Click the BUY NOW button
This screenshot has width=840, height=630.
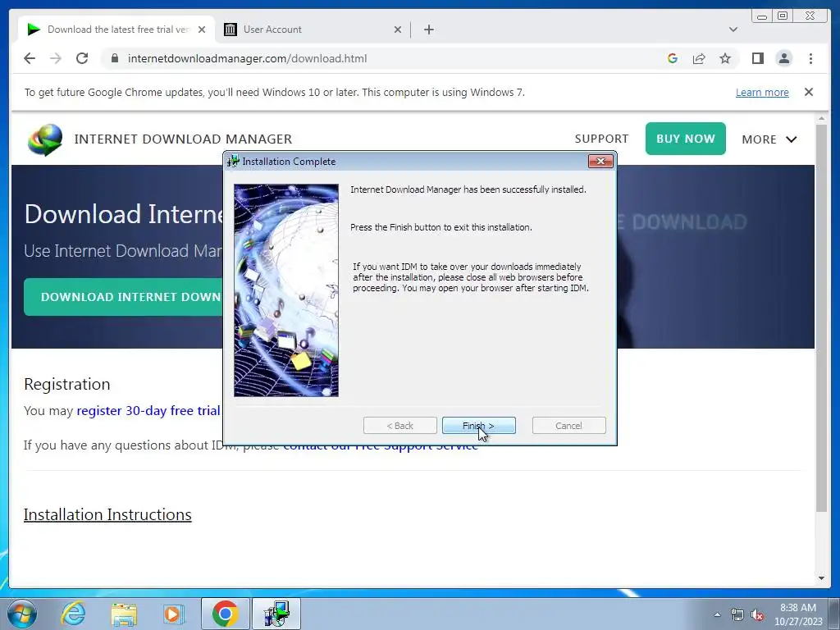click(685, 139)
